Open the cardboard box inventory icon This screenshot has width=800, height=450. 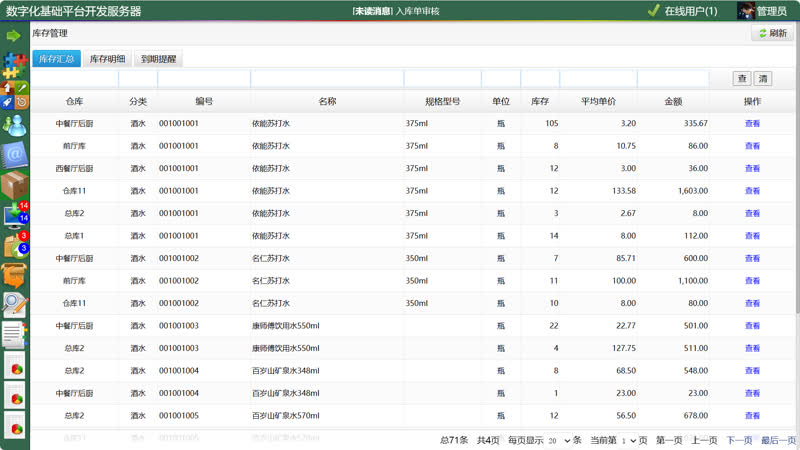pos(14,186)
